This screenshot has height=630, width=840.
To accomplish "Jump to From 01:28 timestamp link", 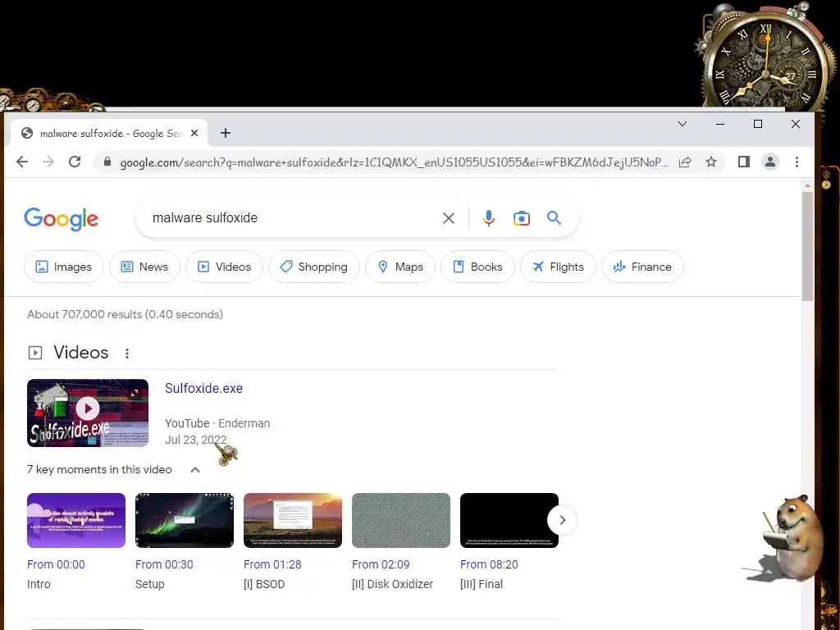I will tap(272, 564).
